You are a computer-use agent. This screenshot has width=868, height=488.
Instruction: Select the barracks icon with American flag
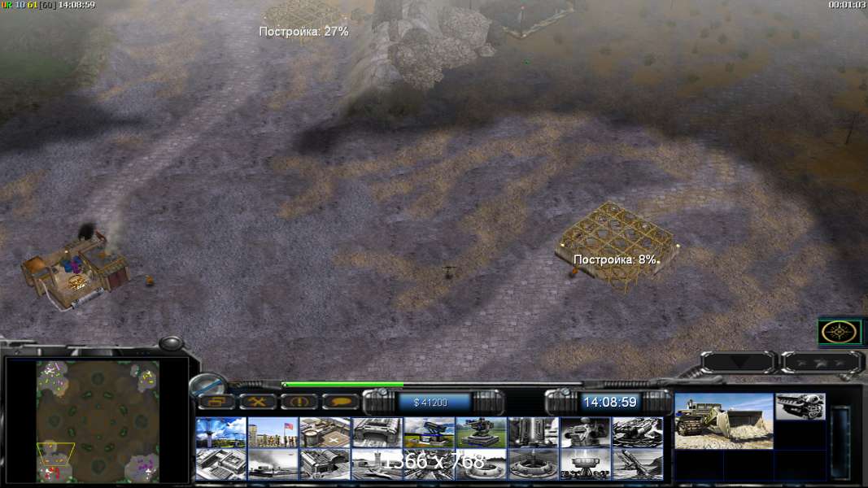[x=273, y=433]
